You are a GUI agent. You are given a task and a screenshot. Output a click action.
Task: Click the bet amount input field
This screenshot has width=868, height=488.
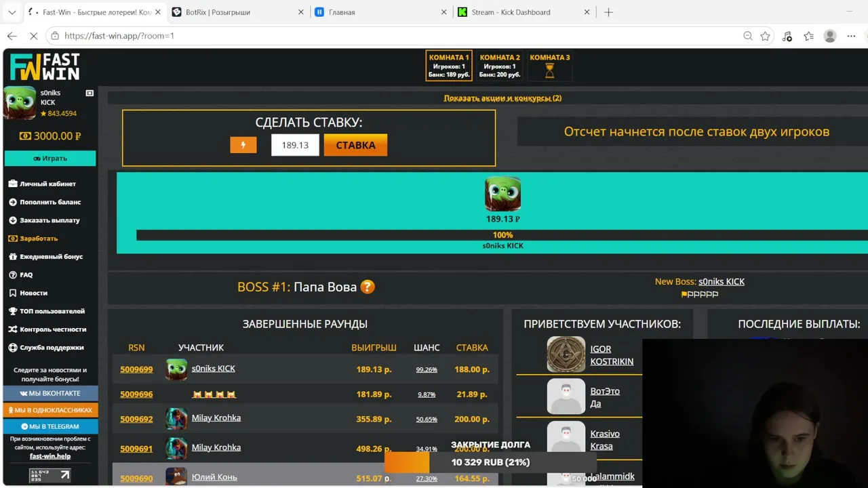295,145
